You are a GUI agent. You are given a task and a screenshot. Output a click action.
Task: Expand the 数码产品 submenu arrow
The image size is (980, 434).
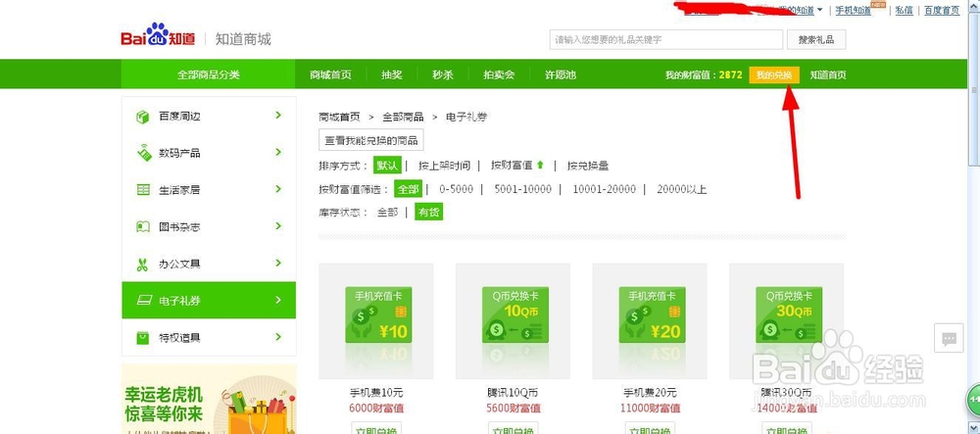point(278,153)
